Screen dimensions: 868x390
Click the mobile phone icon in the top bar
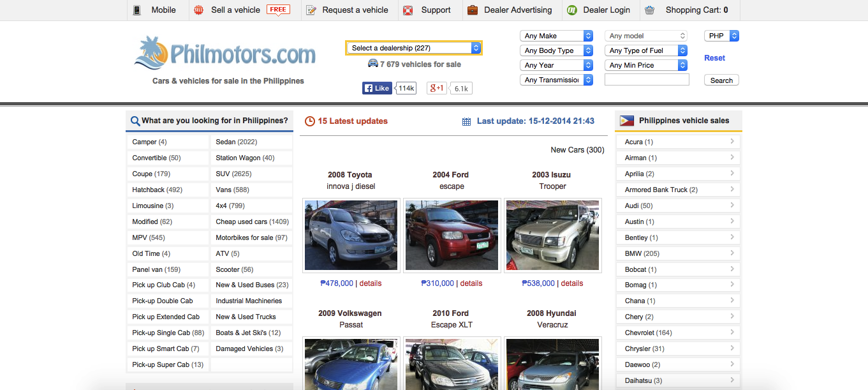click(x=136, y=10)
